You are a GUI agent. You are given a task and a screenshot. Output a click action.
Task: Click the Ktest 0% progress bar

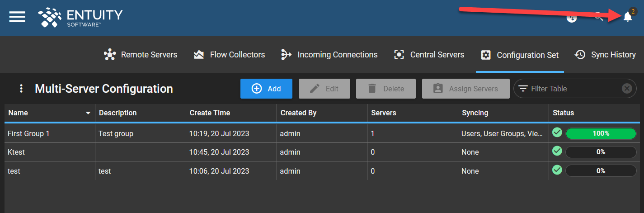(x=601, y=152)
